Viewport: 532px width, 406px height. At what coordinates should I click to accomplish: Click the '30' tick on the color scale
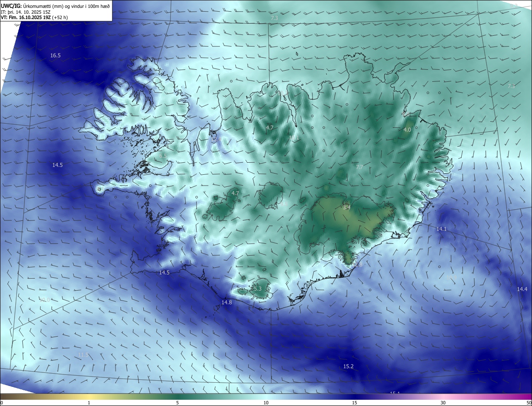(x=443, y=403)
